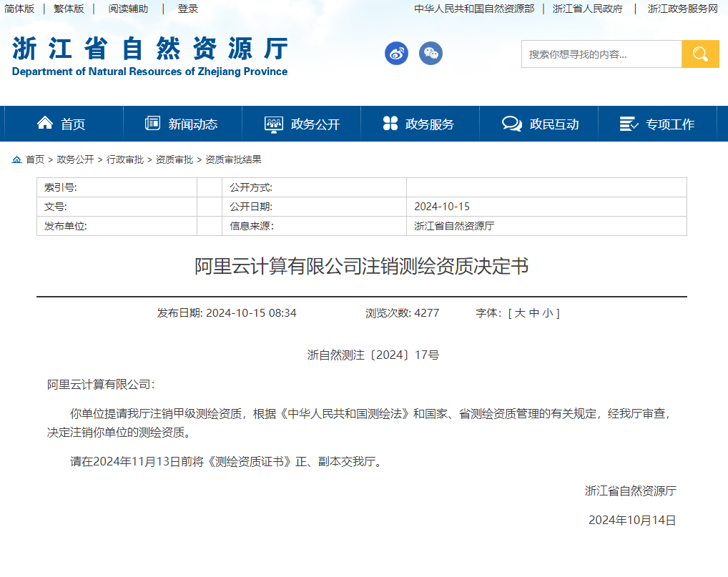Viewport: 728px width, 577px height.
Task: Open the Weibo social icon
Action: coord(396,54)
